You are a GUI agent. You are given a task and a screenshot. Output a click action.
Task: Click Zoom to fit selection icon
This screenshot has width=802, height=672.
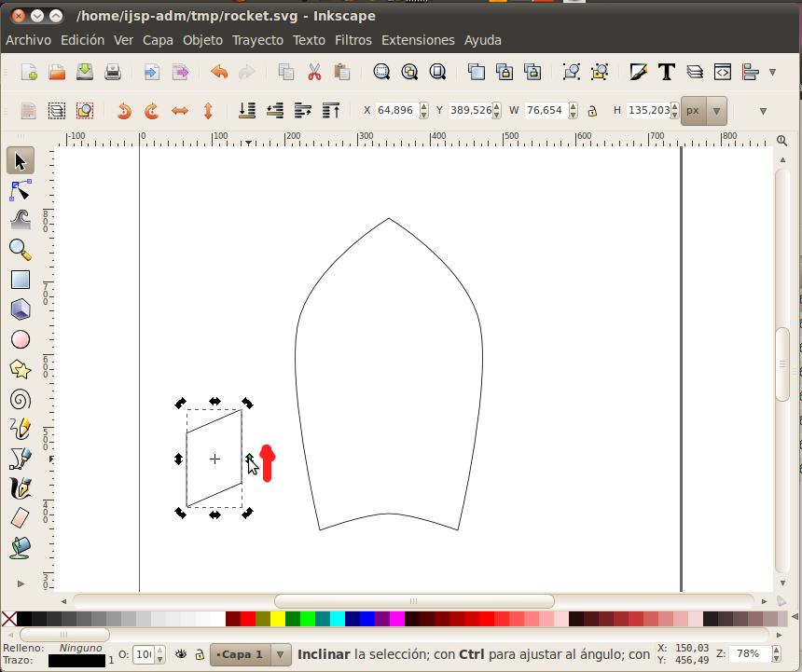[x=381, y=72]
